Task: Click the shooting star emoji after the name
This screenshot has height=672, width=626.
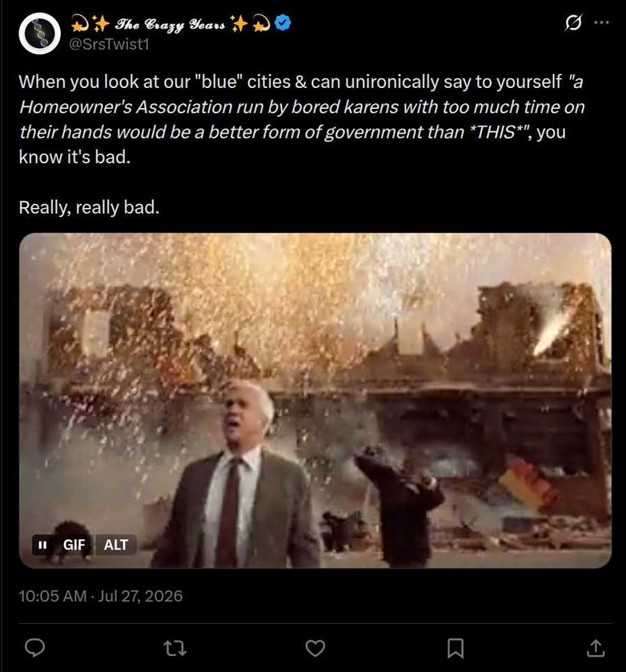Action: click(x=261, y=23)
